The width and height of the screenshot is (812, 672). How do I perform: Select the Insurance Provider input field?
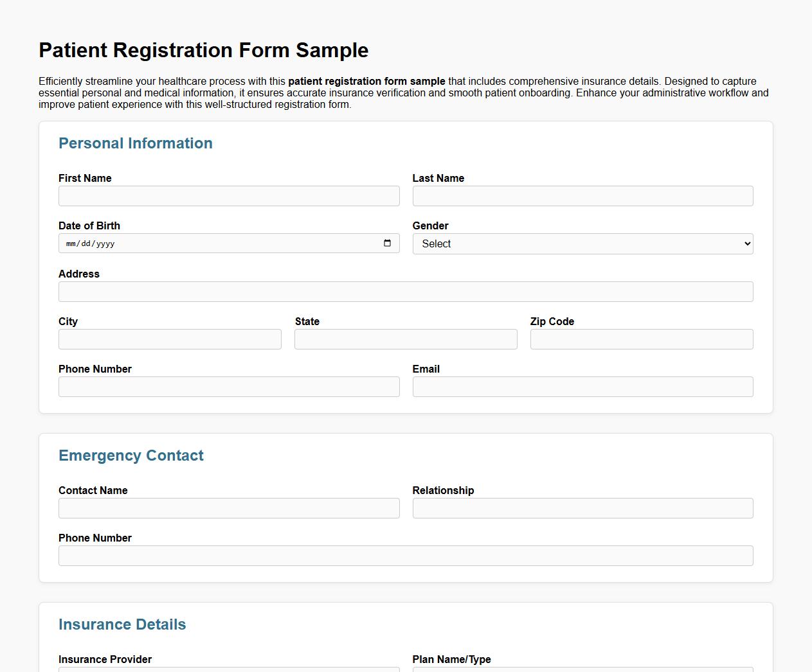tap(229, 670)
